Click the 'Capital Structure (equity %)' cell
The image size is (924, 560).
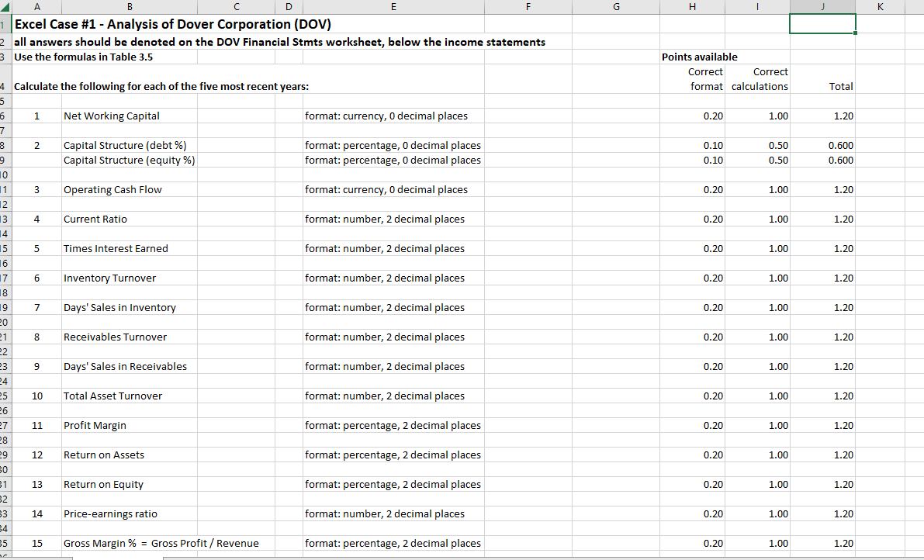click(x=130, y=161)
